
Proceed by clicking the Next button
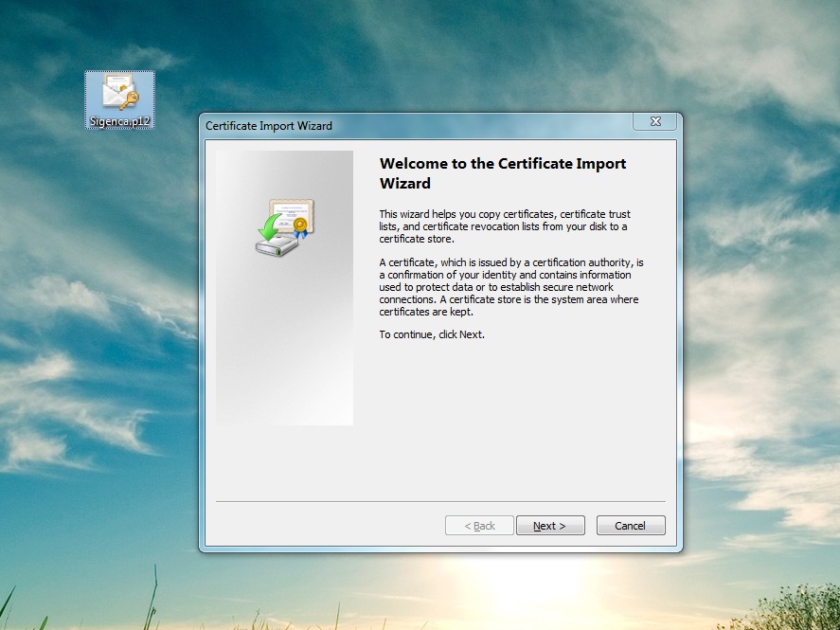(x=550, y=525)
